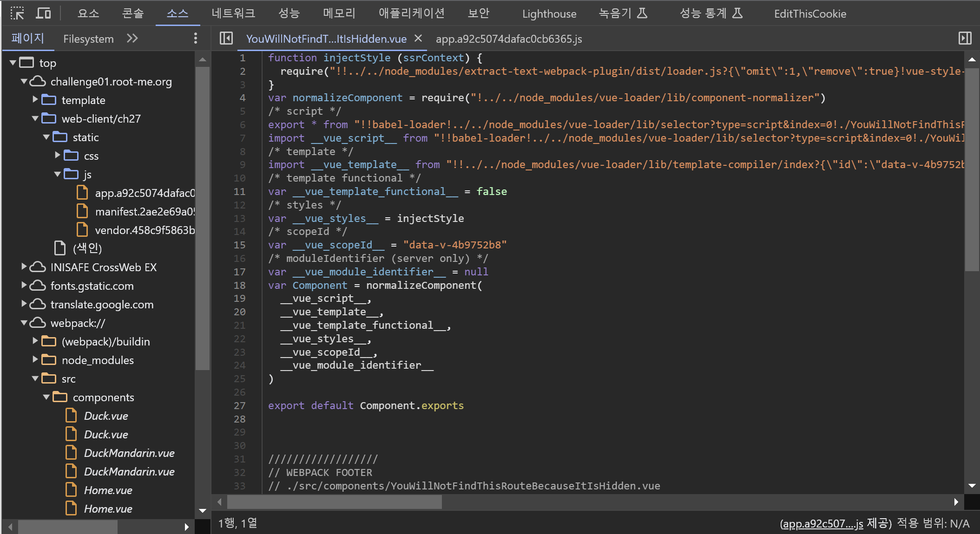980x534 pixels.
Task: Close the YouWillNotFindT...ItIsHidden.vue tab
Action: 418,38
